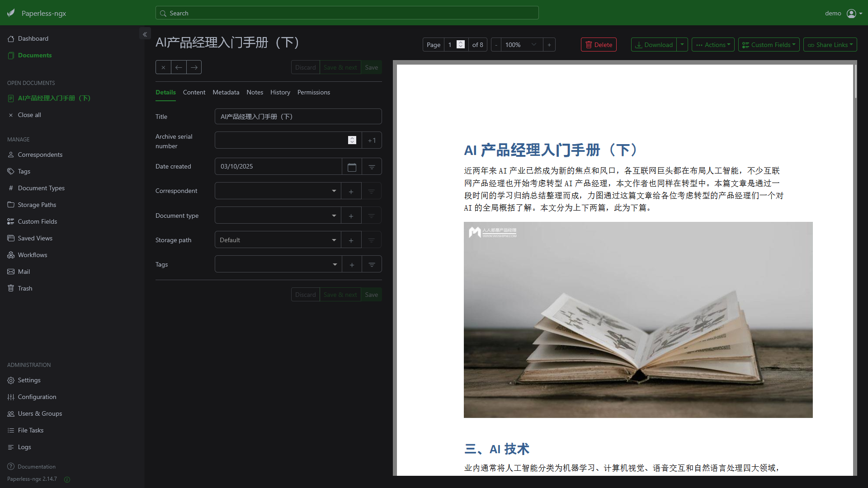Focus the top Search field
Screen dimensions: 868x488
pyautogui.click(x=347, y=13)
